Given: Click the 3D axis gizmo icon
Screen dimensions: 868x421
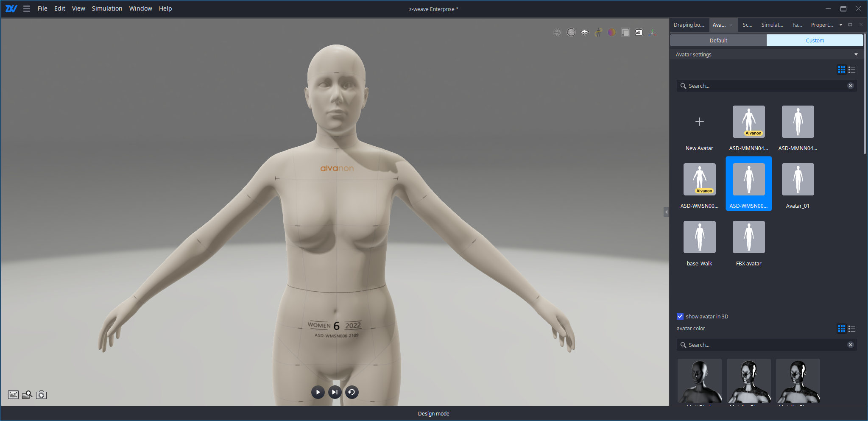Looking at the screenshot, I should (x=652, y=32).
